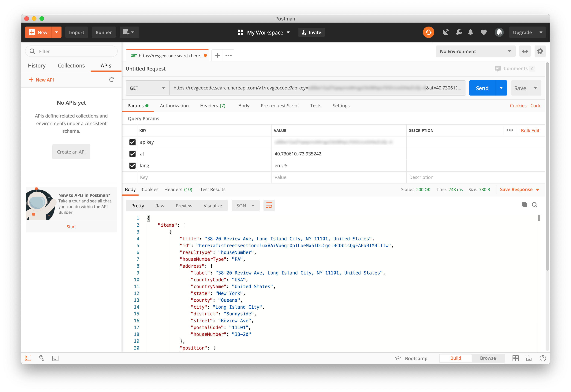Open the satellite capture requests icon
Screen dimensions: 571x392
point(445,32)
